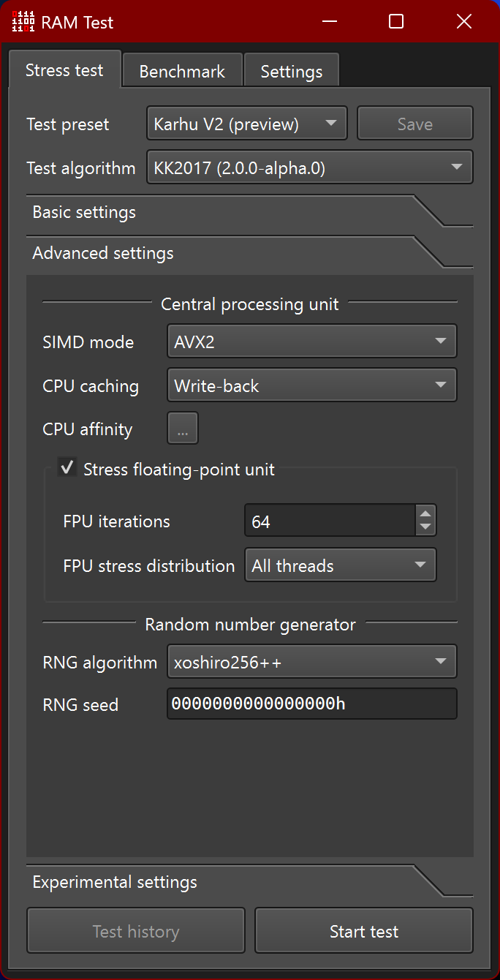The width and height of the screenshot is (500, 980).
Task: Decrease FPU iterations with down arrow
Action: click(x=425, y=527)
